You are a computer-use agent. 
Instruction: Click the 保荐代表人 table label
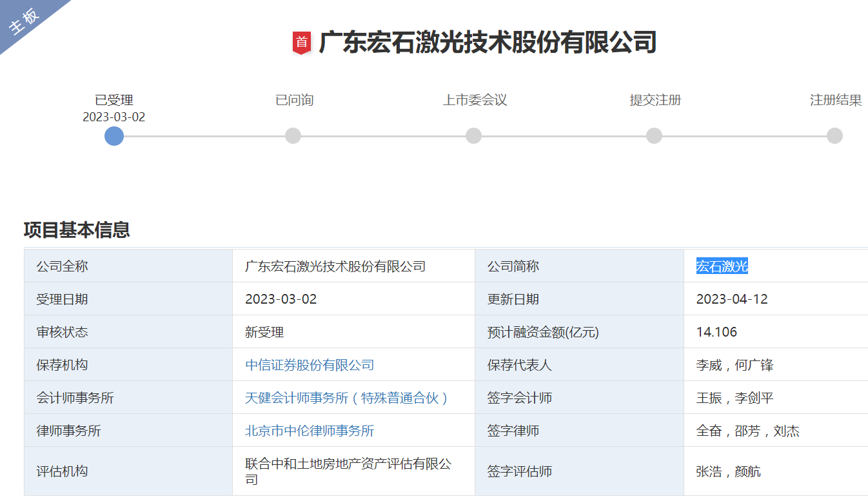pos(520,365)
